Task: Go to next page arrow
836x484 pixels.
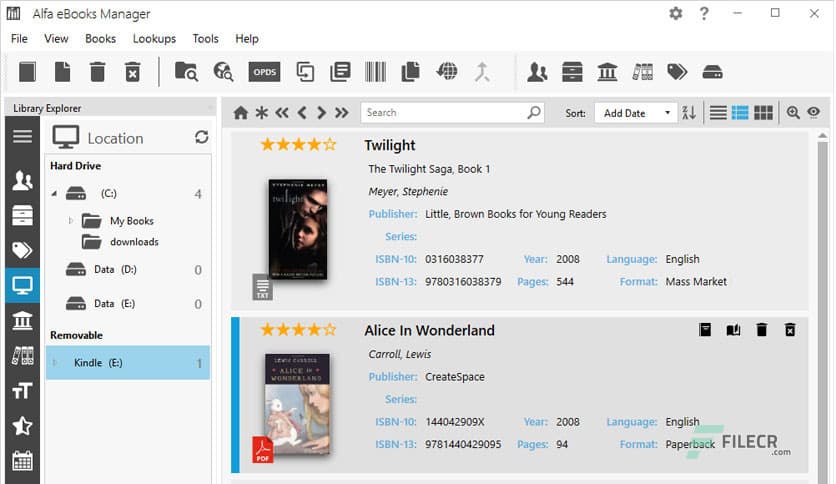Action: coord(321,112)
